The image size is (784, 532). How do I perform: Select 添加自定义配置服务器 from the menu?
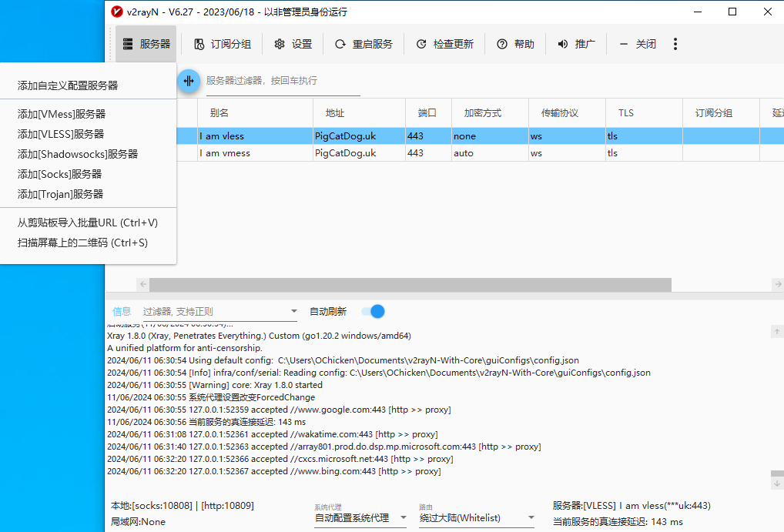tap(68, 85)
